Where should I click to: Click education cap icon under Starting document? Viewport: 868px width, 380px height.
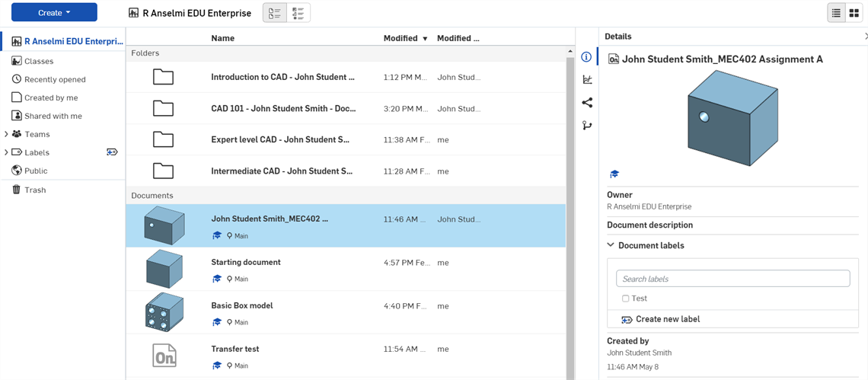coord(217,279)
